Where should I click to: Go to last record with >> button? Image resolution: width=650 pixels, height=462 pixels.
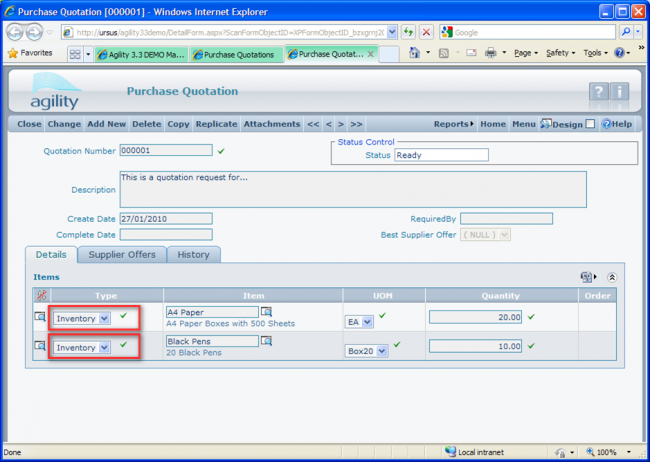point(356,124)
